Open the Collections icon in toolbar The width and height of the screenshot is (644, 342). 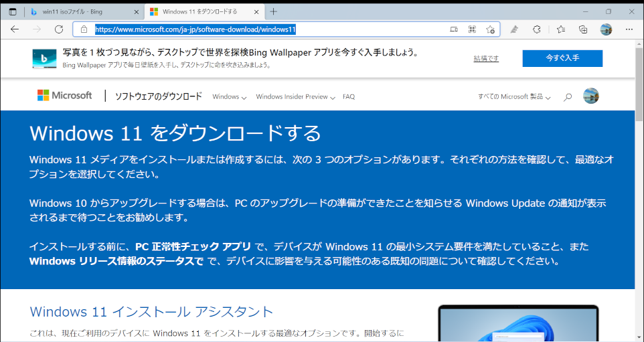[x=583, y=29]
